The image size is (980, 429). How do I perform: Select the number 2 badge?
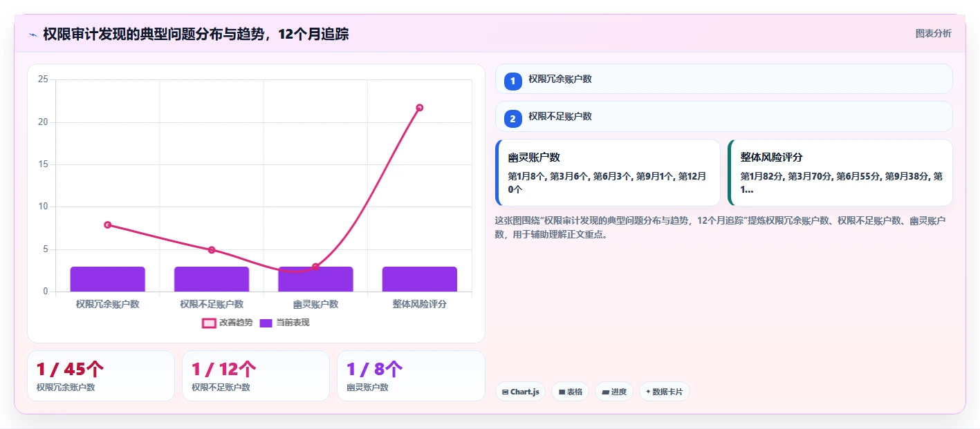click(512, 119)
